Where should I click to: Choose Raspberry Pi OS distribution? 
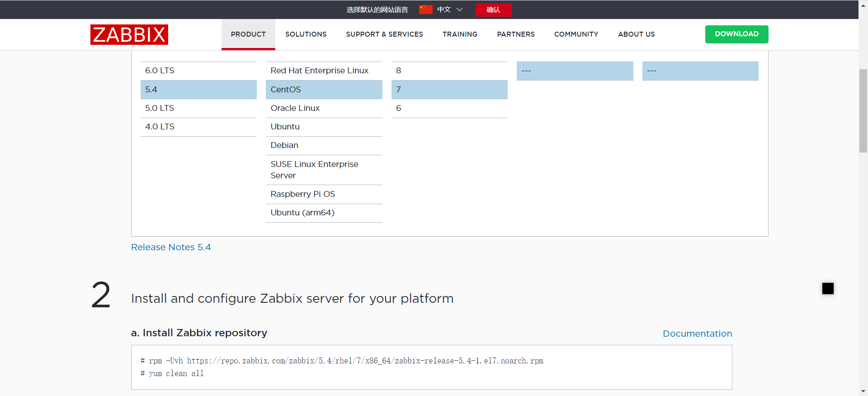(x=324, y=194)
